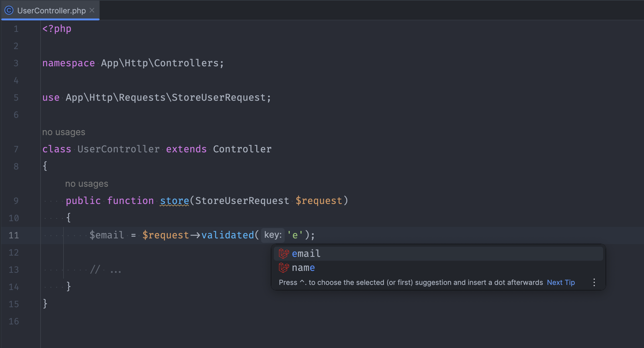Click 'no usages' hint above class UserController

click(64, 132)
